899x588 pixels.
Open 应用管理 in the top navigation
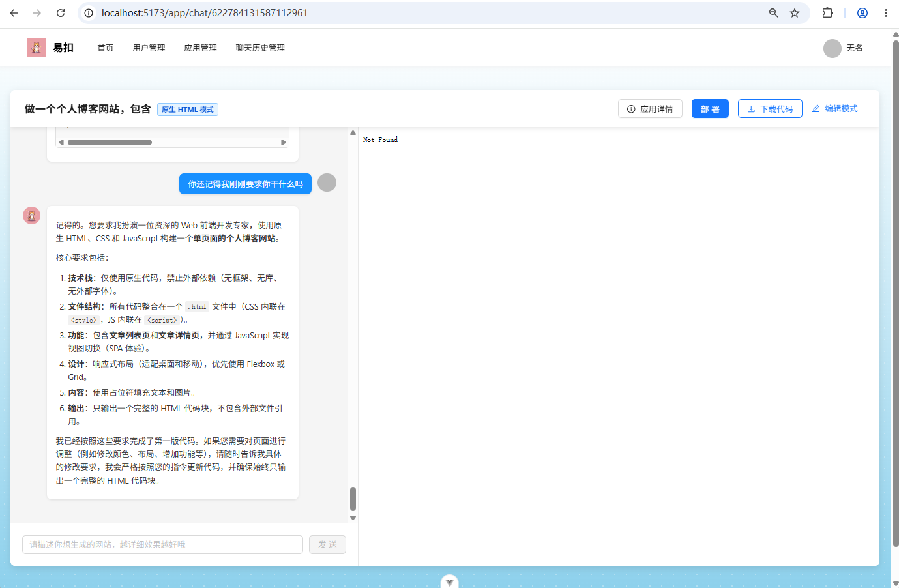click(200, 48)
